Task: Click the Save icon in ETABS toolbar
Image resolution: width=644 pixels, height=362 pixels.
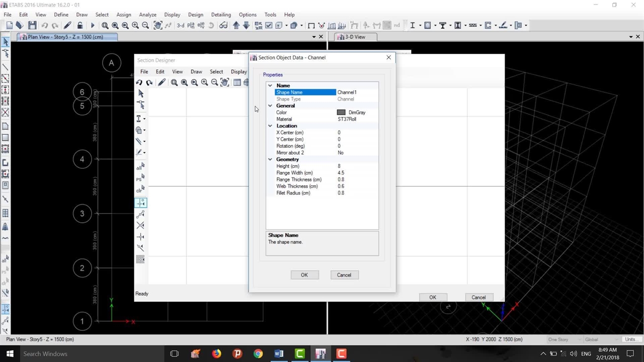Action: (x=32, y=25)
